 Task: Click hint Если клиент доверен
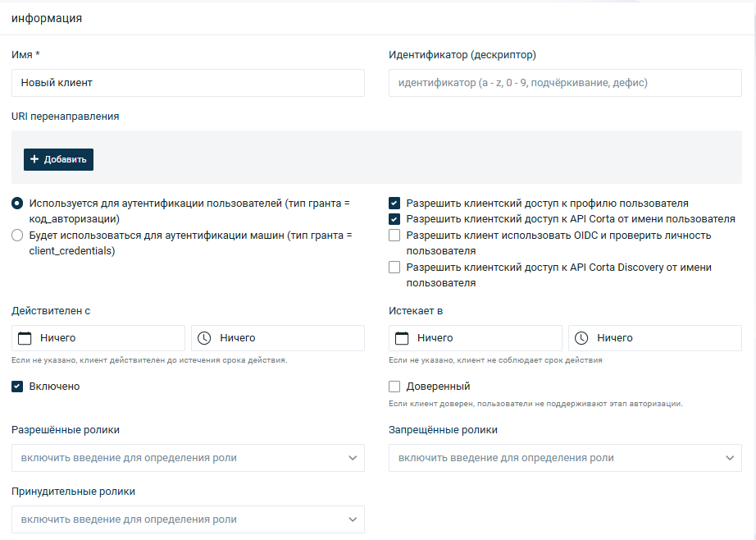coord(535,404)
